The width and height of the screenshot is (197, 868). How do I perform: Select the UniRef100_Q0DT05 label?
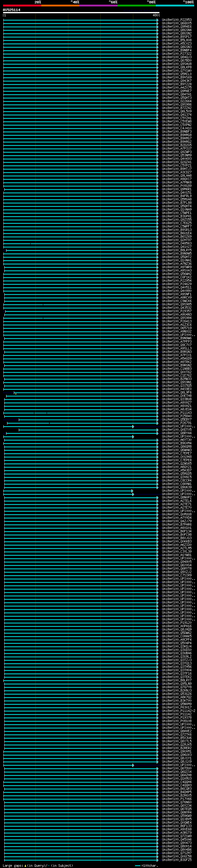click(176, 430)
